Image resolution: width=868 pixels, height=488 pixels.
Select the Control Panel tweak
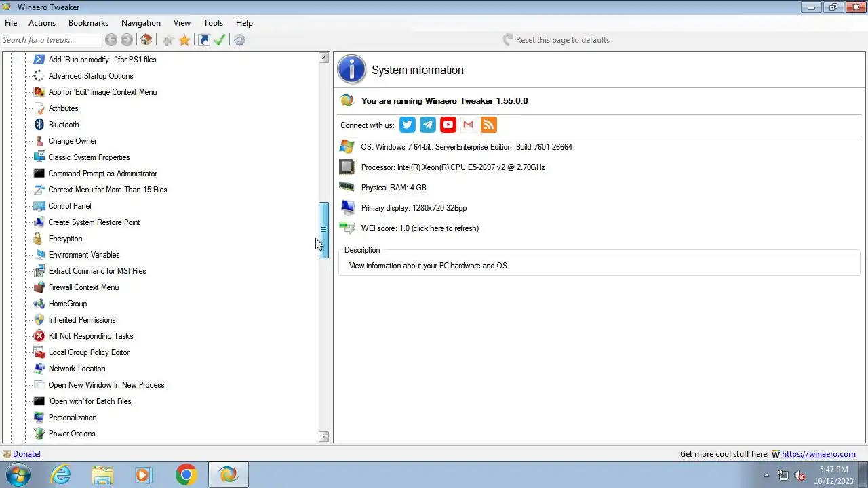pyautogui.click(x=70, y=206)
